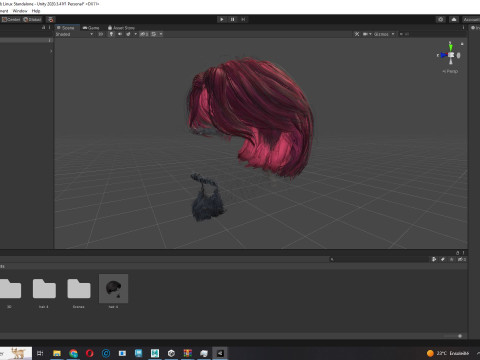The height and width of the screenshot is (360, 480).
Task: Toggle the Center pivot mode button
Action: coord(11,19)
